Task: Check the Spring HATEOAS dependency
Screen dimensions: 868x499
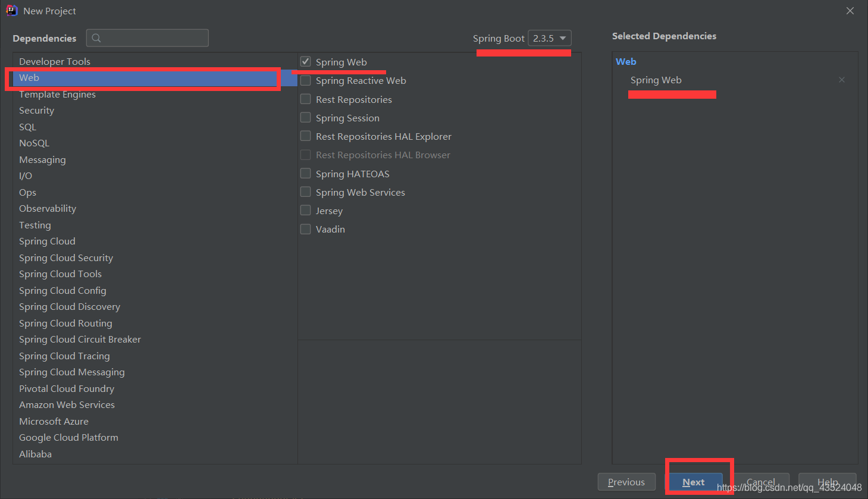Action: 306,174
